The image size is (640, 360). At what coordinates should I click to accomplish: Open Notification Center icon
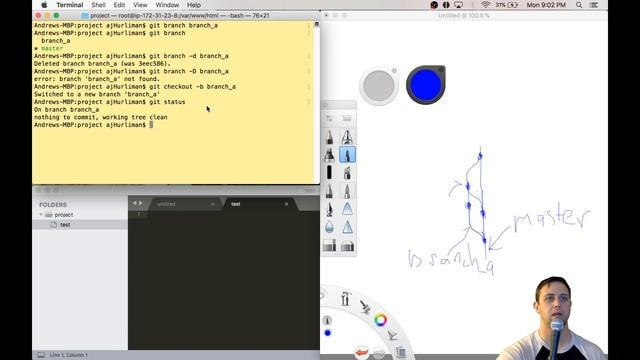(x=594, y=5)
